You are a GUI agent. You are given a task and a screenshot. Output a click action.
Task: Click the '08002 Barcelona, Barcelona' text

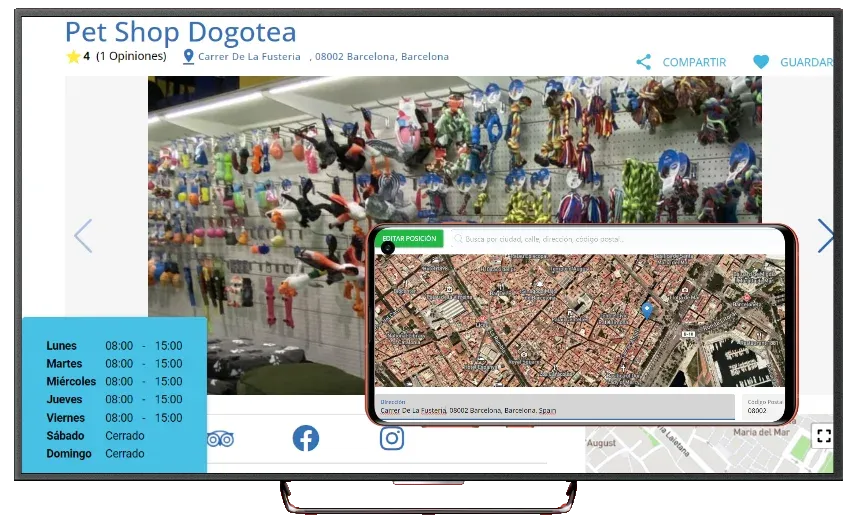click(382, 56)
